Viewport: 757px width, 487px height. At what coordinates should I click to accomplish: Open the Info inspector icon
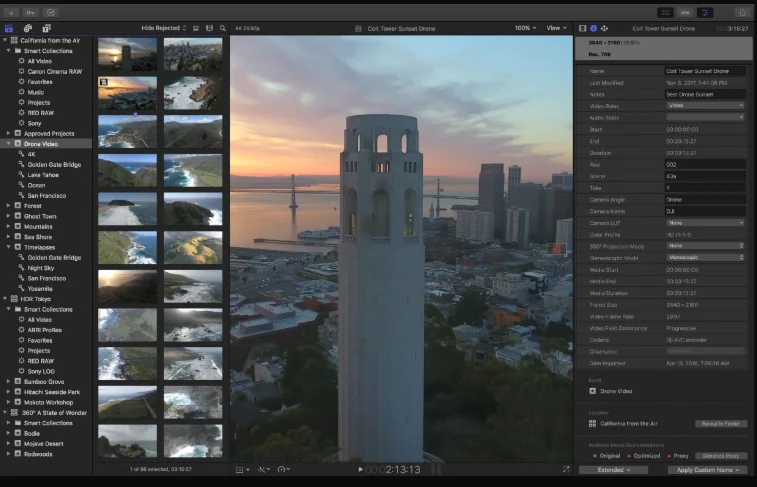(x=593, y=28)
